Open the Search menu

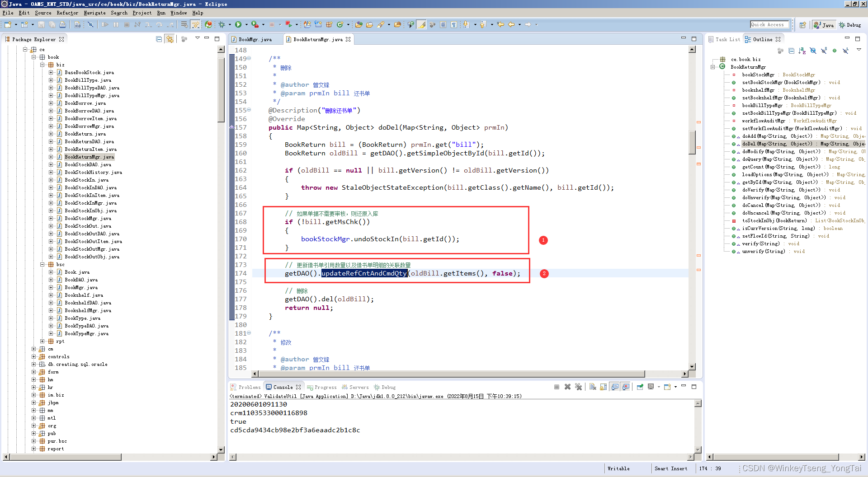coord(119,13)
